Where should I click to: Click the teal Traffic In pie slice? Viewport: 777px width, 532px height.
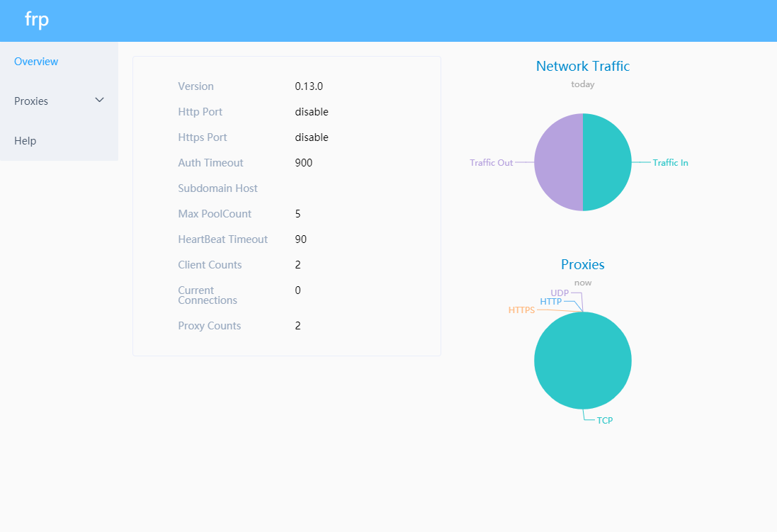(x=607, y=162)
